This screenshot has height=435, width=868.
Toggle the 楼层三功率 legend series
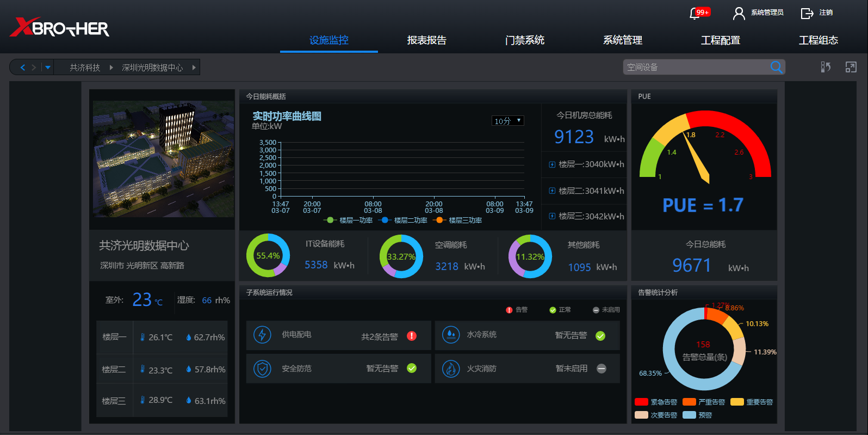pos(458,220)
